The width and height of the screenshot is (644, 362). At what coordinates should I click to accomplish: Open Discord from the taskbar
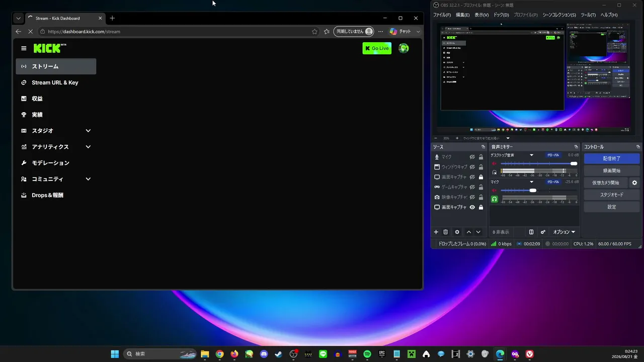point(264,354)
